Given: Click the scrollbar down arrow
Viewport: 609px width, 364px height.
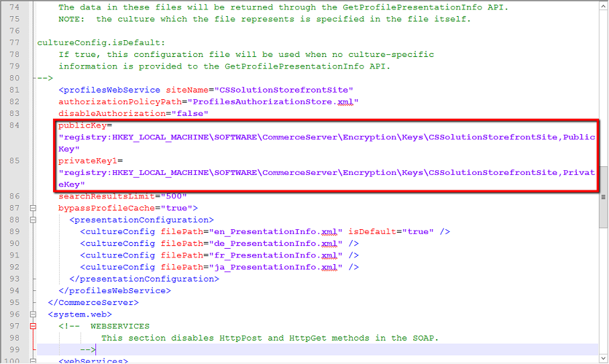Looking at the screenshot, I should (x=603, y=358).
